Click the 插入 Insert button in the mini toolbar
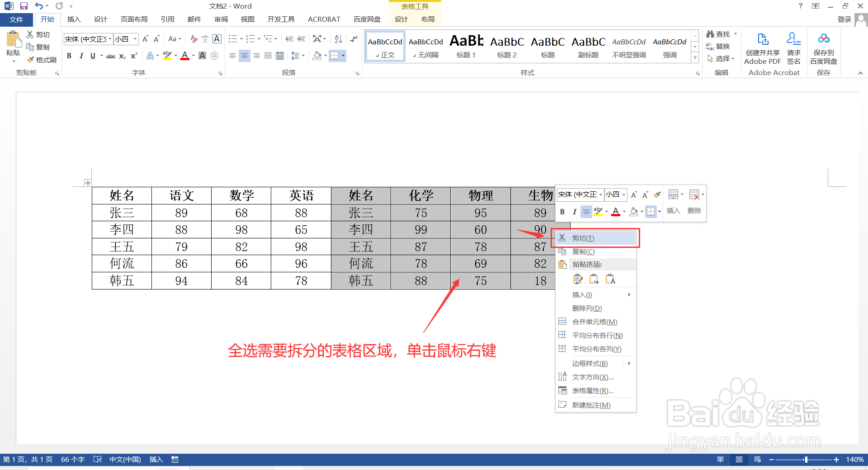This screenshot has height=470, width=868. [674, 201]
